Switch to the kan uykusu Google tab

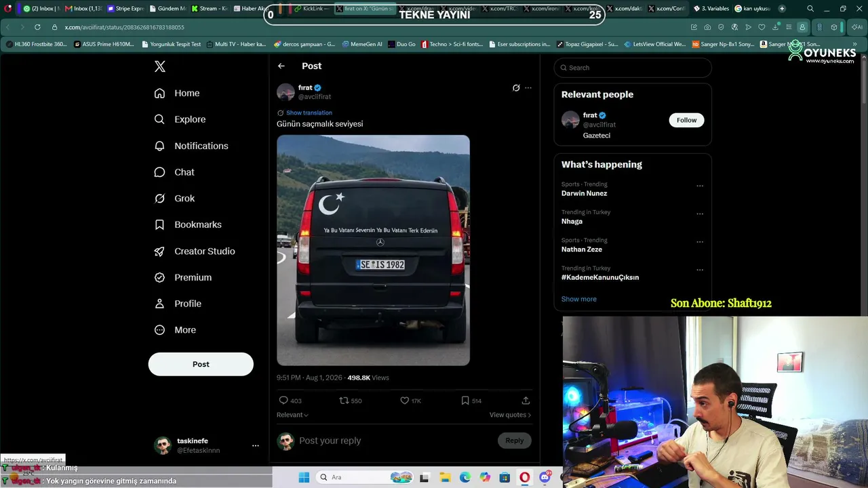[753, 9]
